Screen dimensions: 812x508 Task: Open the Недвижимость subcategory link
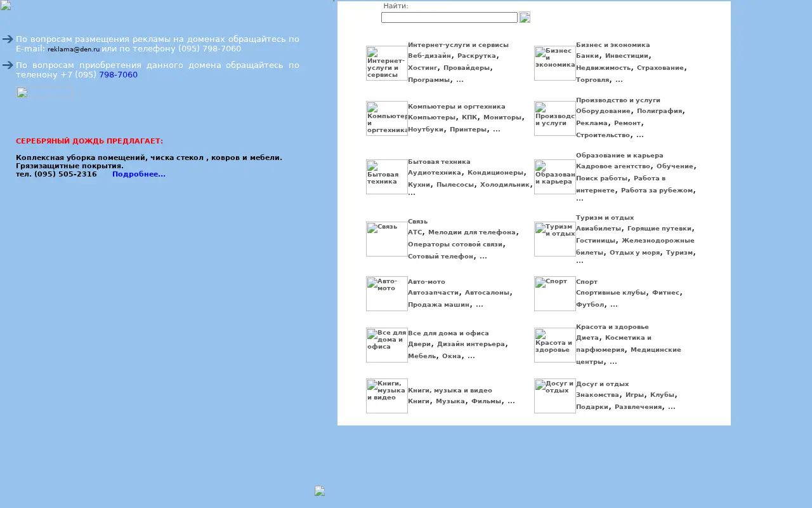coord(604,67)
